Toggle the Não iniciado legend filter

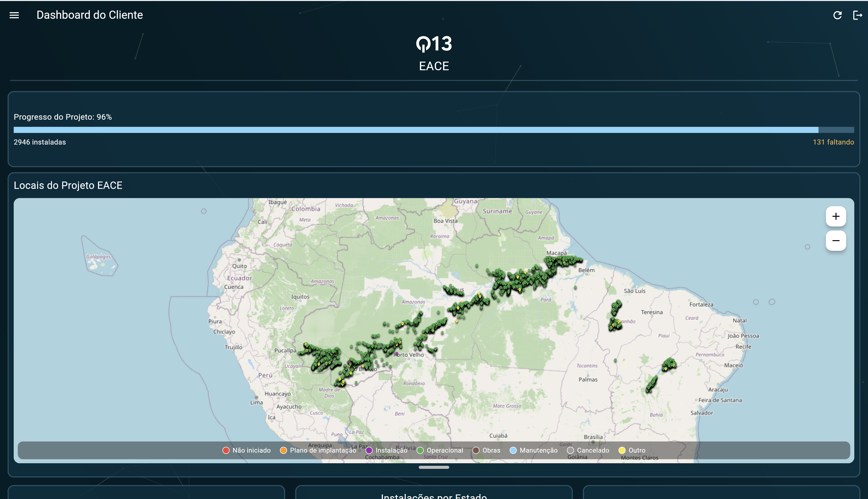tap(247, 450)
